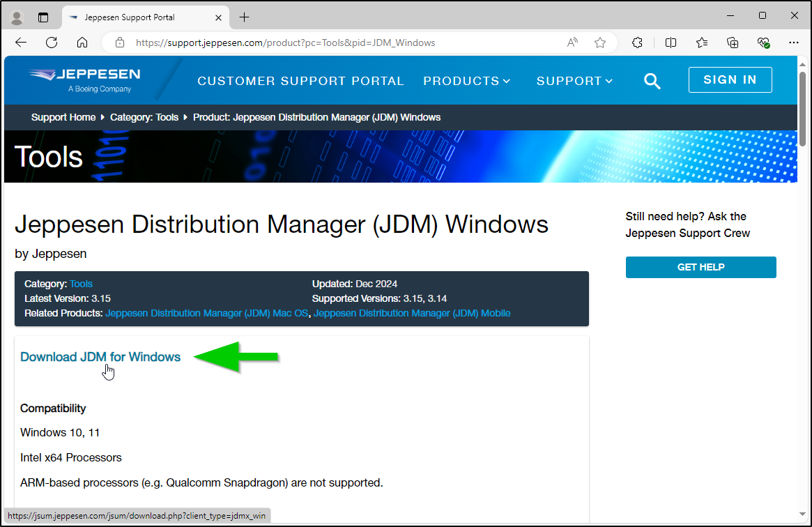
Task: Open browser settings three-dot menu
Action: coord(793,43)
